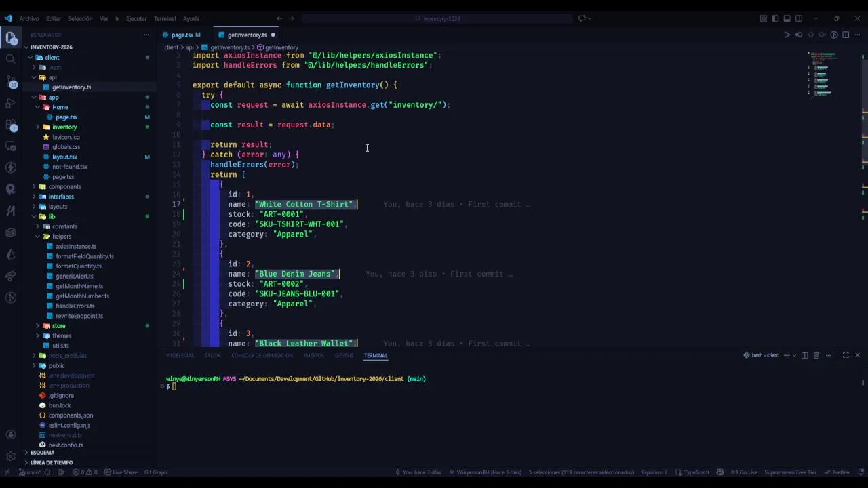Open the Terminal menu
868x488 pixels.
click(x=165, y=18)
